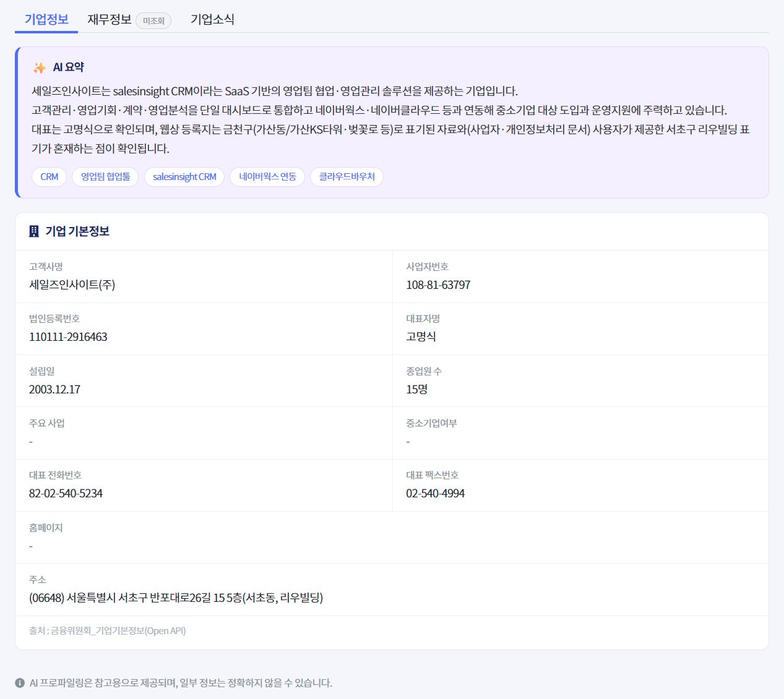The width and height of the screenshot is (784, 699).
Task: Click the 사업자번호 label
Action: 427,267
